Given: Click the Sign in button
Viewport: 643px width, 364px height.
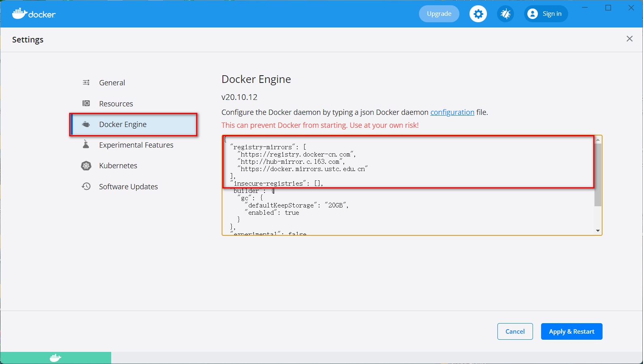Looking at the screenshot, I should click(x=546, y=14).
